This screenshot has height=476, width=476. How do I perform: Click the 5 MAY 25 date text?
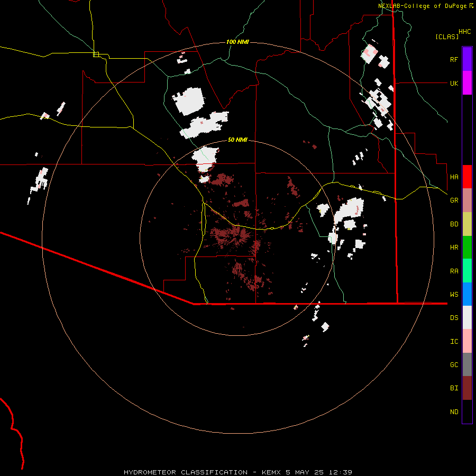(305, 472)
